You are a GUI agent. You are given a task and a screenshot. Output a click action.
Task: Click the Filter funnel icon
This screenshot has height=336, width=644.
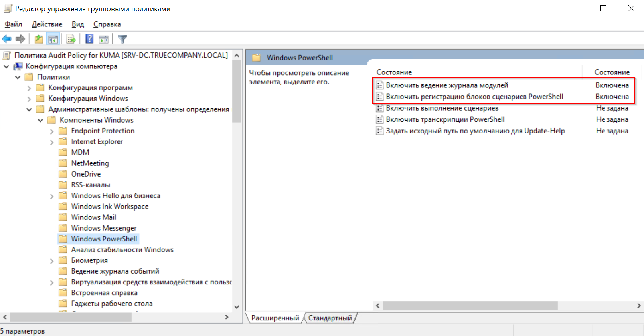pos(122,39)
